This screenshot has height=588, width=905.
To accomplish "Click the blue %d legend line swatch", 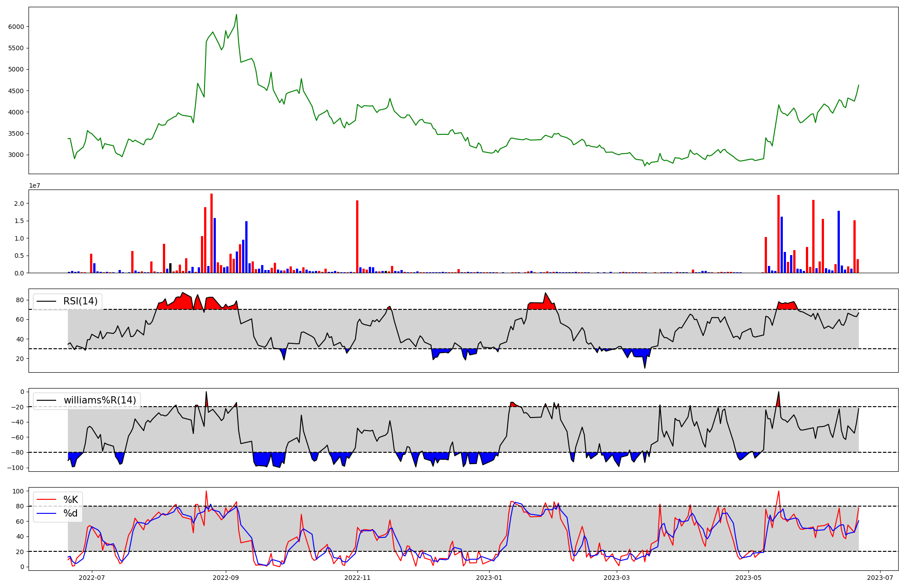I will pyautogui.click(x=46, y=513).
